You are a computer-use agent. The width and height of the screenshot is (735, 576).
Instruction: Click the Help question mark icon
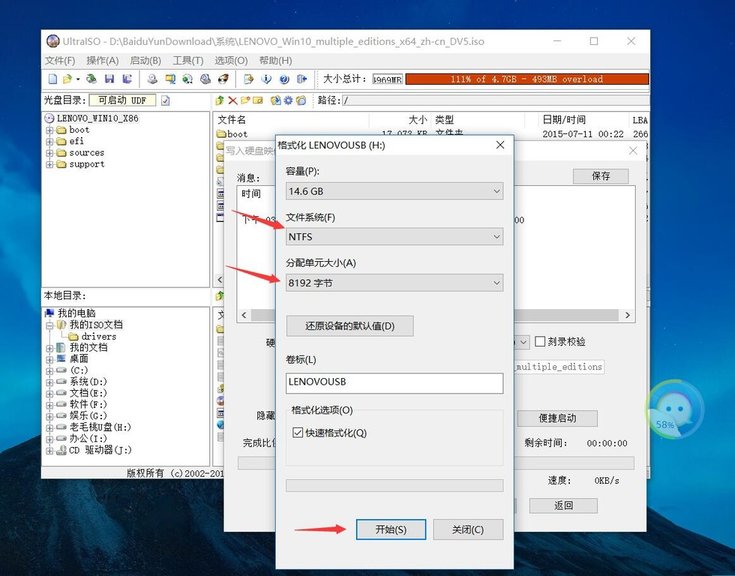284,79
